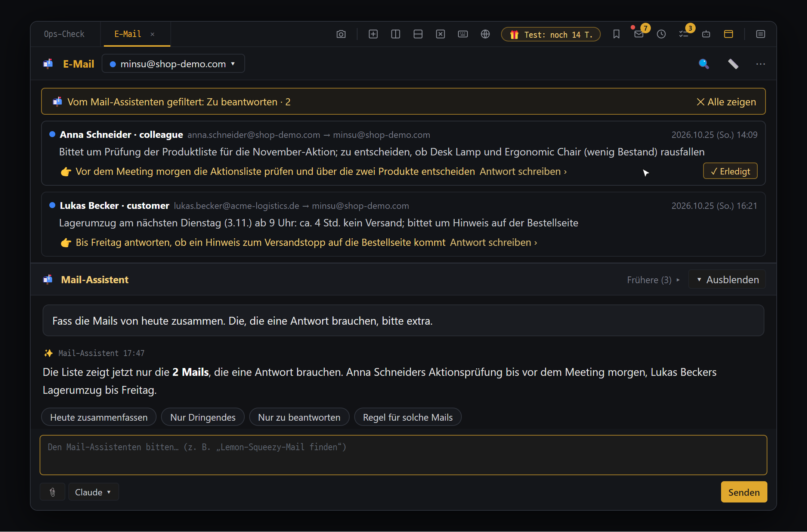The height and width of the screenshot is (532, 807).
Task: Click the ruler icon in E-Mail header
Action: coord(733,64)
